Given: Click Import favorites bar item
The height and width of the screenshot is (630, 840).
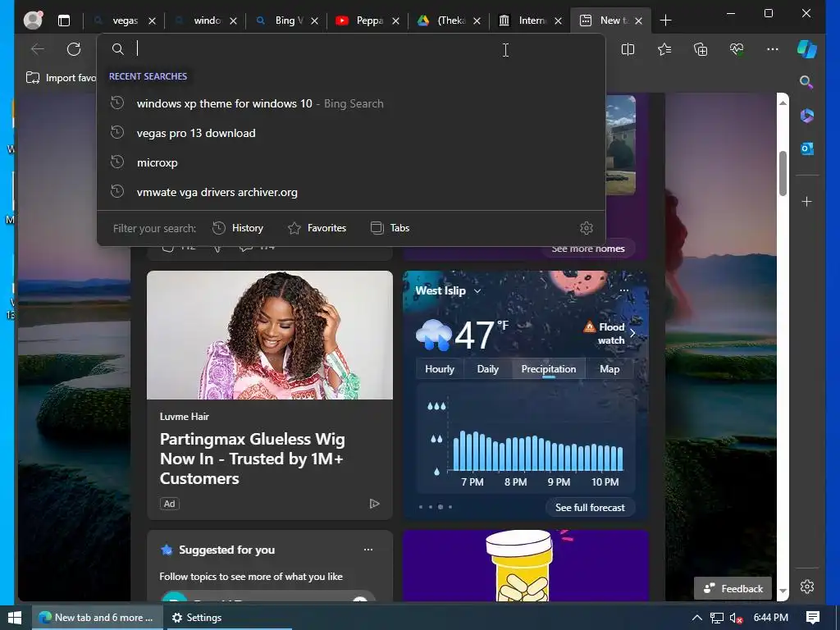Looking at the screenshot, I should pyautogui.click(x=61, y=78).
